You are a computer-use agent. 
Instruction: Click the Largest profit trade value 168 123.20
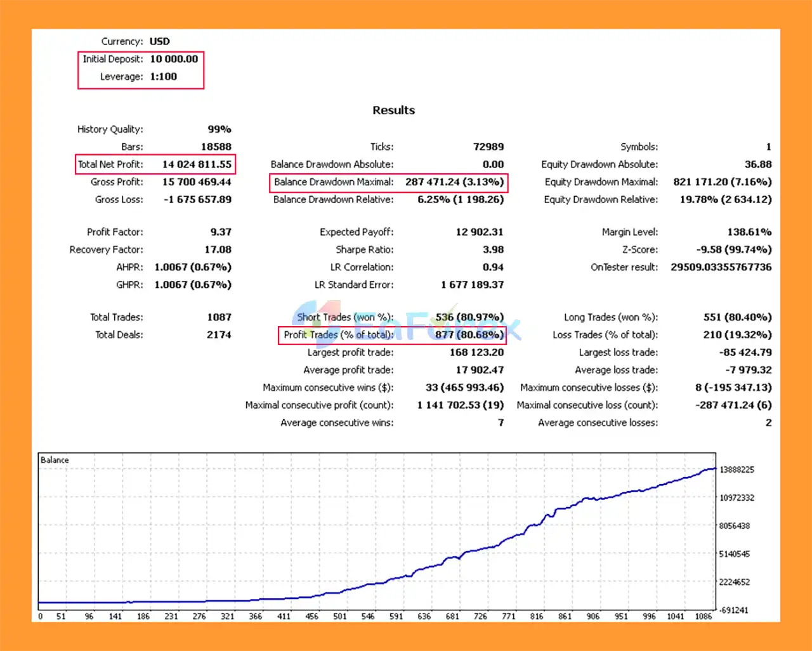pyautogui.click(x=476, y=353)
